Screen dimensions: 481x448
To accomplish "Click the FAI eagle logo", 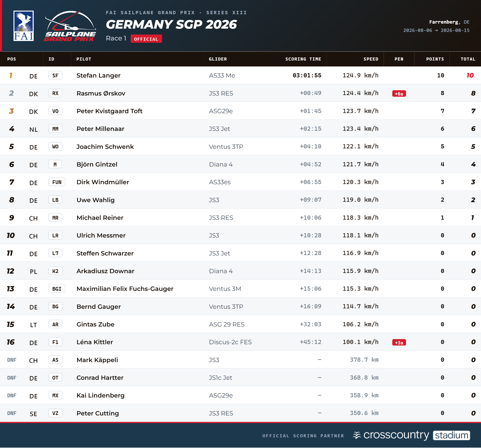I will [23, 26].
